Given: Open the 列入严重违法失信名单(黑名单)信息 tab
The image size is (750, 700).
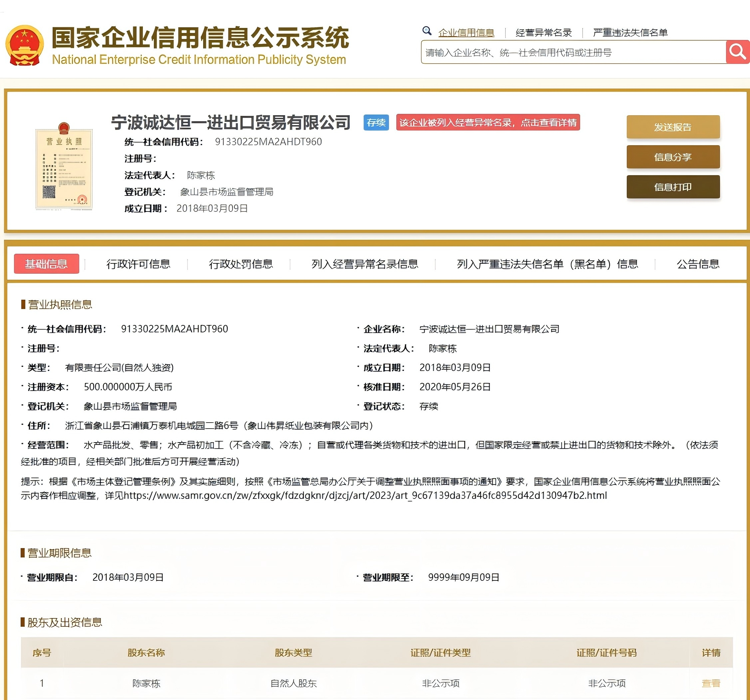Looking at the screenshot, I should [x=547, y=264].
